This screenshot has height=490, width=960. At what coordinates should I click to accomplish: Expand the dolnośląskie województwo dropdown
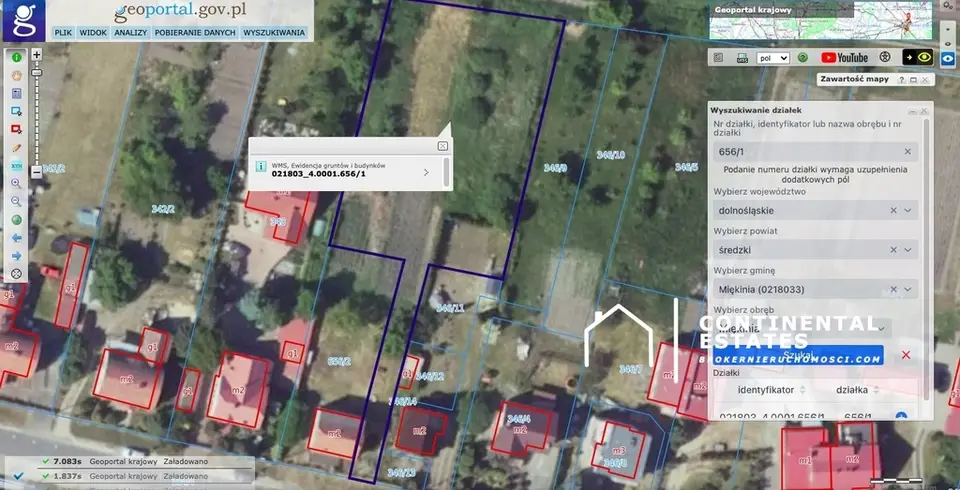[x=908, y=210]
